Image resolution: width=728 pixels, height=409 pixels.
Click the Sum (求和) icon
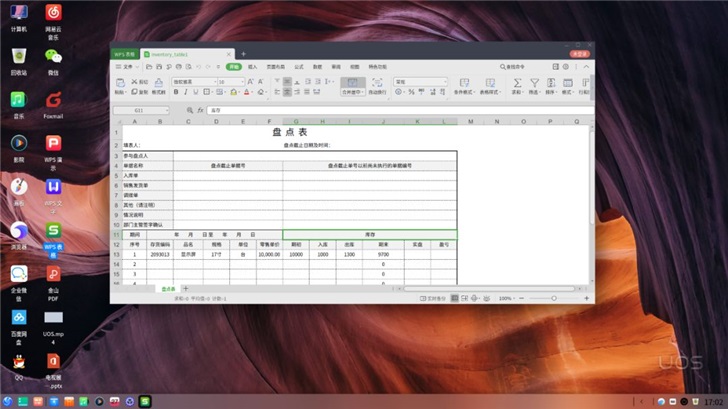coord(517,83)
